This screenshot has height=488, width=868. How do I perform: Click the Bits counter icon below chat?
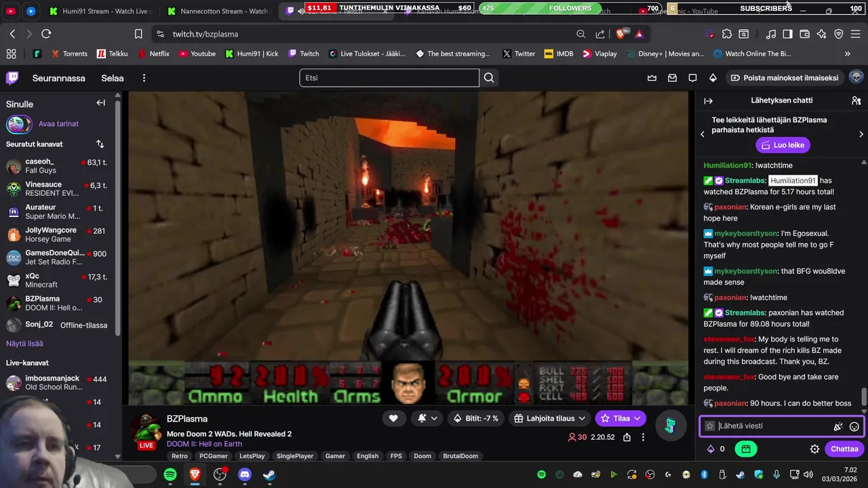(x=711, y=449)
